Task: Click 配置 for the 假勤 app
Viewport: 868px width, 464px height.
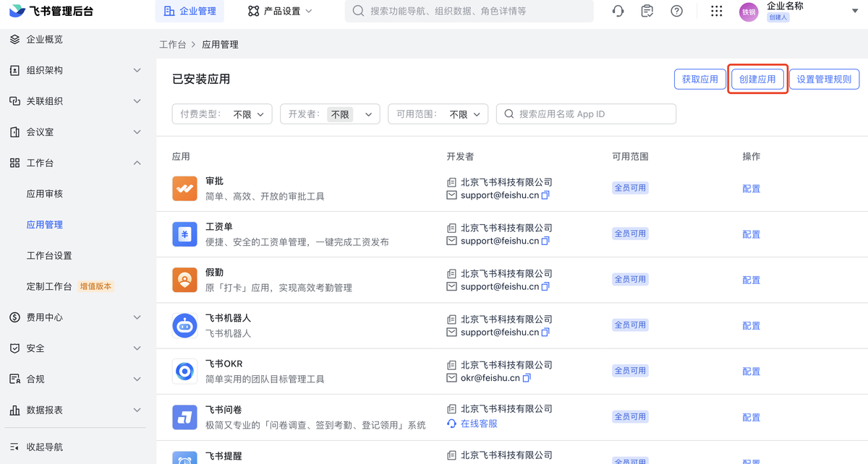Action: pos(752,280)
